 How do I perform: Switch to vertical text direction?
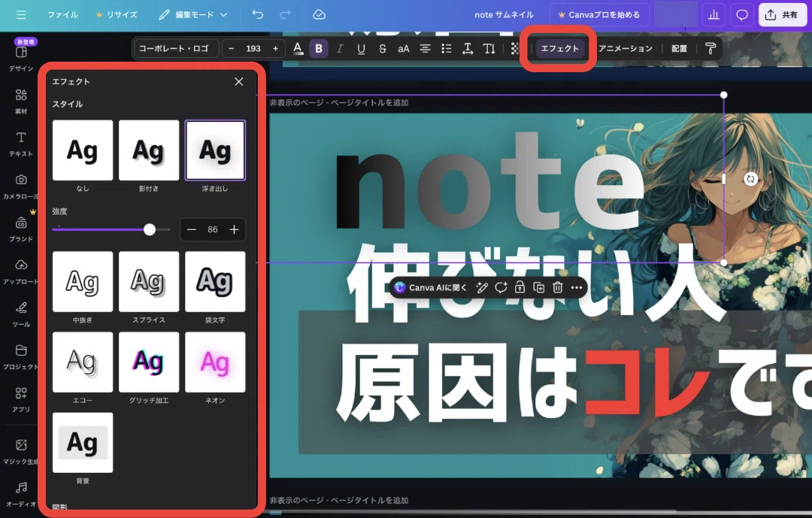489,48
